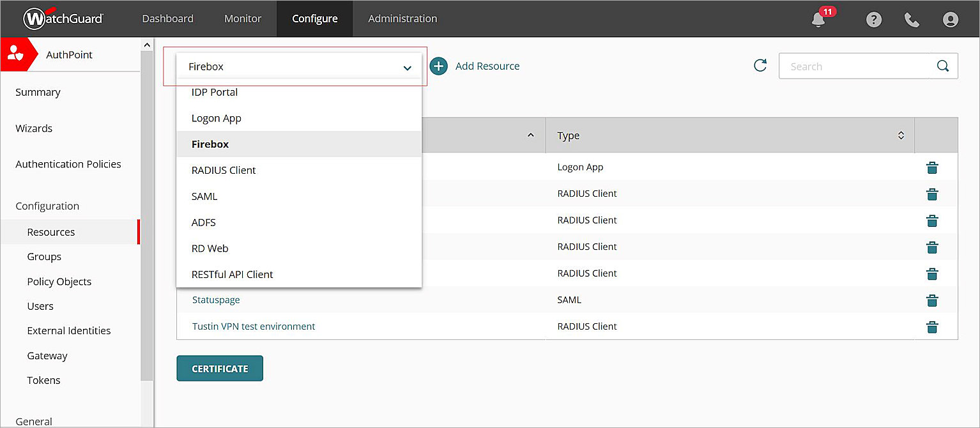Click the help question mark icon
This screenshot has width=980, height=428.
(x=873, y=19)
